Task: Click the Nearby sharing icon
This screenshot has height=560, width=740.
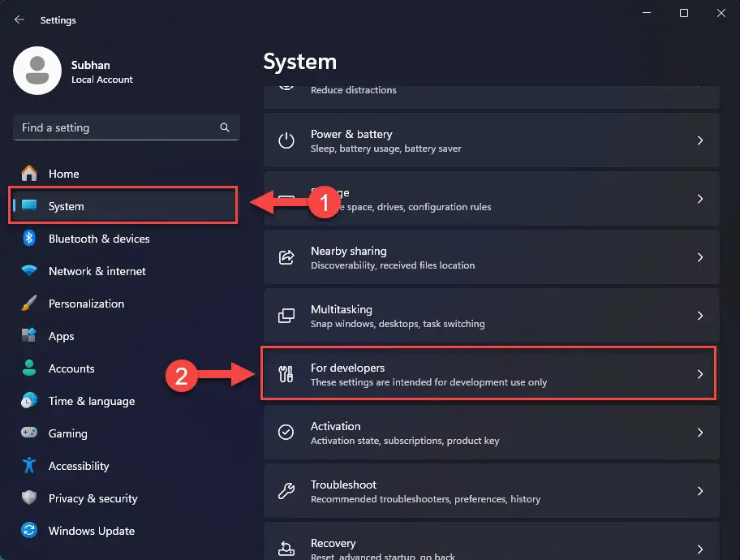Action: 286,257
